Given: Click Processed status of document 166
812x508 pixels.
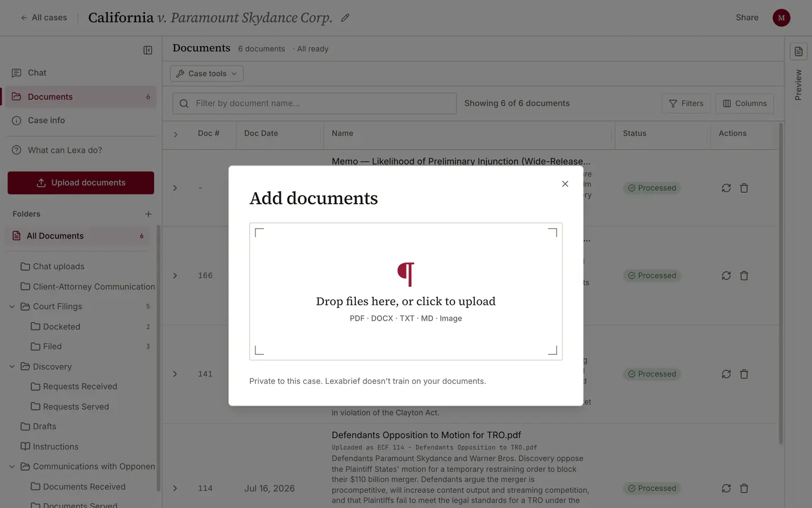Looking at the screenshot, I should click(x=652, y=275).
